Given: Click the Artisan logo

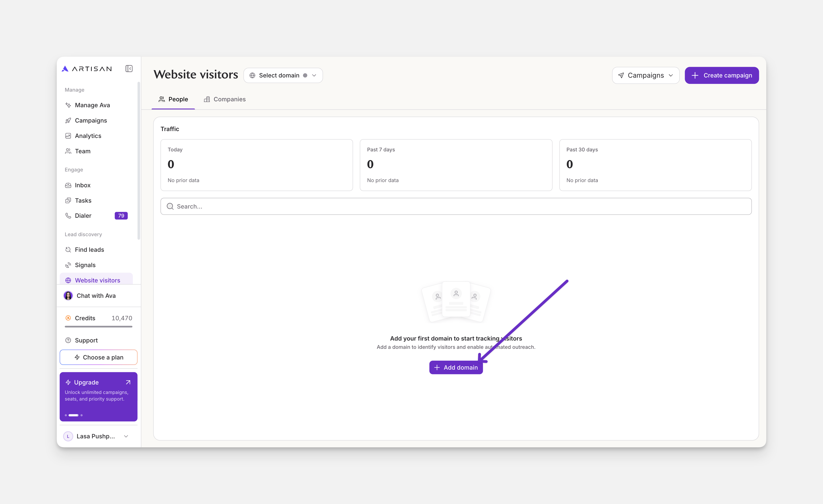Looking at the screenshot, I should [87, 69].
